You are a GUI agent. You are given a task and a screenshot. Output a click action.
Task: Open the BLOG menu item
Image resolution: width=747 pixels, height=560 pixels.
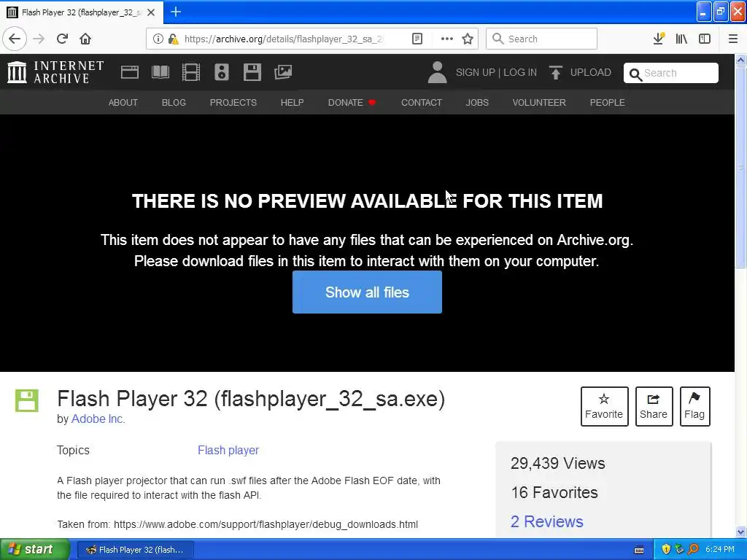pos(174,102)
